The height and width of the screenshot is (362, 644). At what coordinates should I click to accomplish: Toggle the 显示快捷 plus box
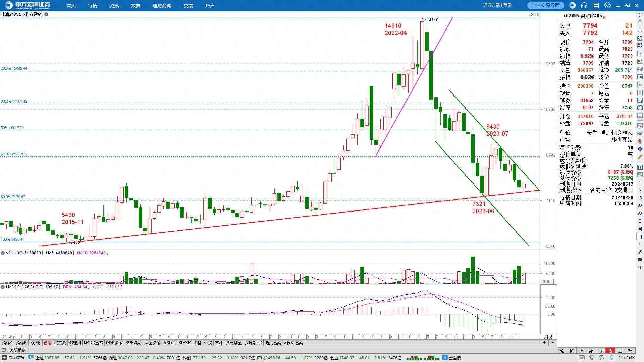4,358
